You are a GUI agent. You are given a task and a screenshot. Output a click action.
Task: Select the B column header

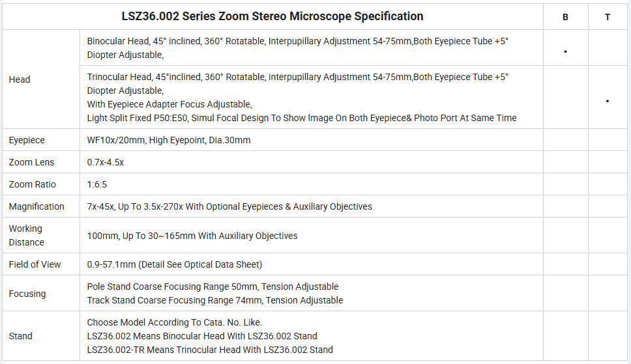click(565, 18)
